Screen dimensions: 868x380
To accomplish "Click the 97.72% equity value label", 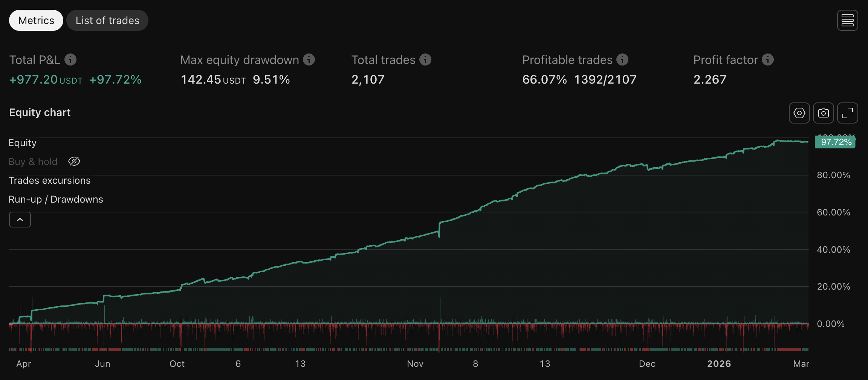I will point(835,142).
